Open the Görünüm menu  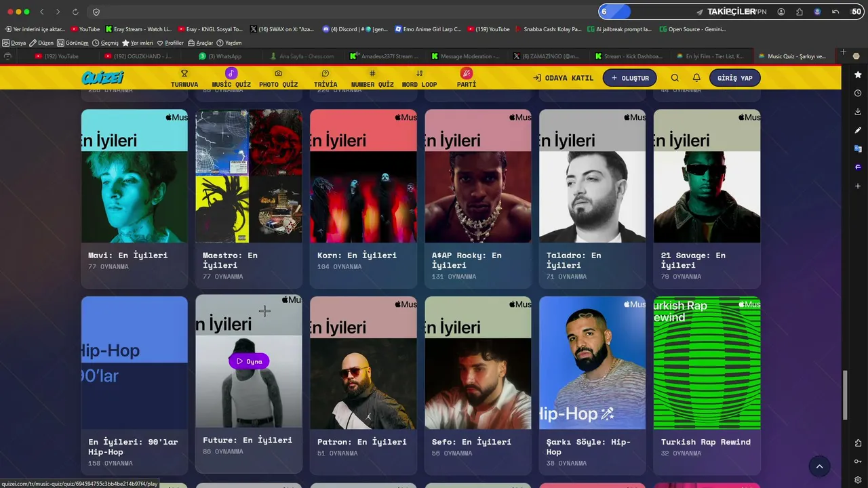pyautogui.click(x=73, y=43)
